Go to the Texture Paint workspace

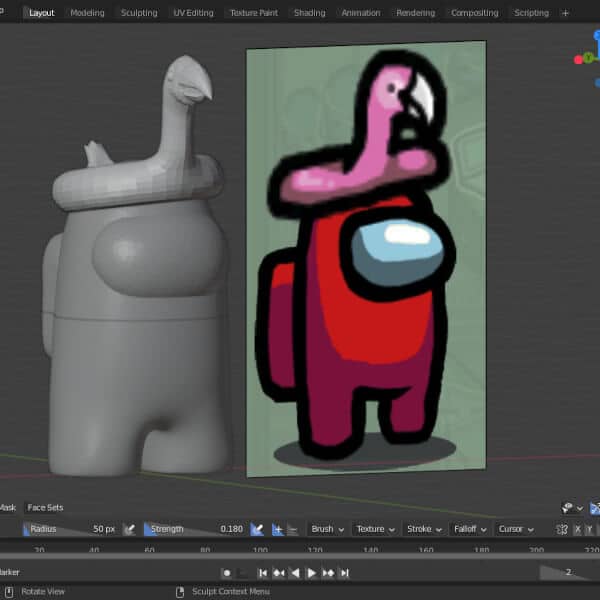pyautogui.click(x=254, y=13)
